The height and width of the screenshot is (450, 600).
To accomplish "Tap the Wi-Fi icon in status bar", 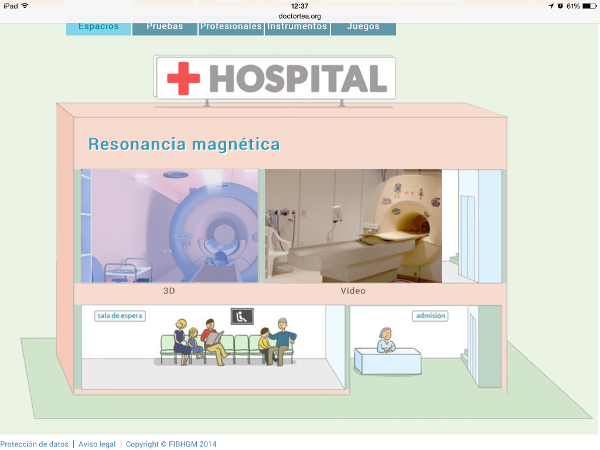I will [25, 5].
